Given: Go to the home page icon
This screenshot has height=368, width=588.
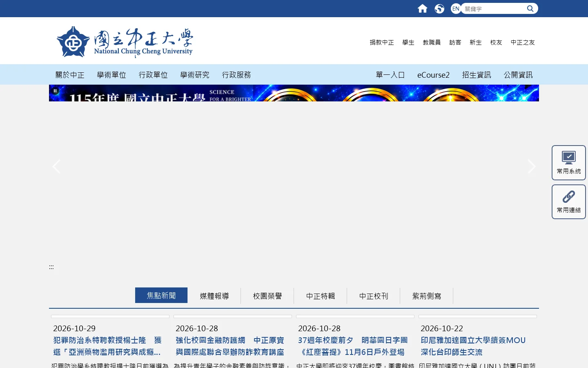Looking at the screenshot, I should tap(422, 9).
